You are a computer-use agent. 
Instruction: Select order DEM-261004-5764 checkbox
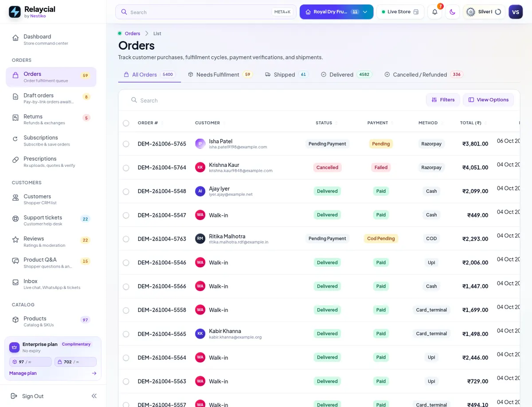point(126,168)
